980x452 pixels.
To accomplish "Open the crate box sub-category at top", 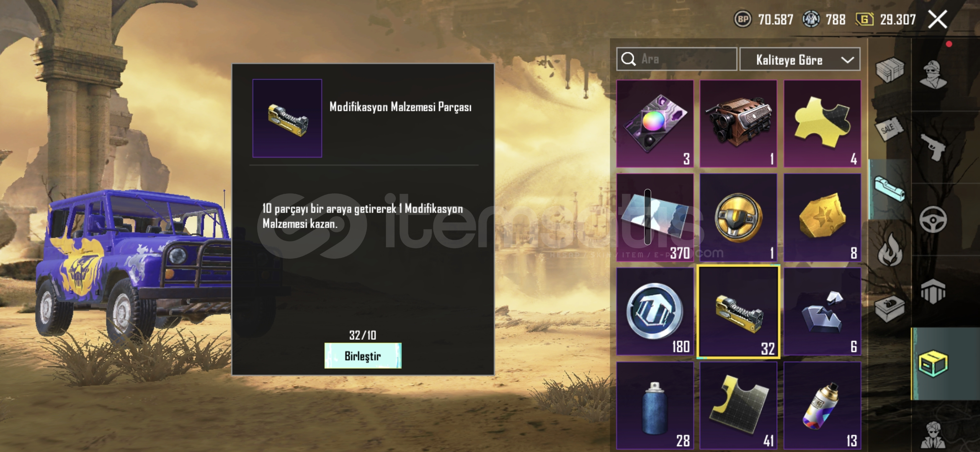I will tap(890, 69).
